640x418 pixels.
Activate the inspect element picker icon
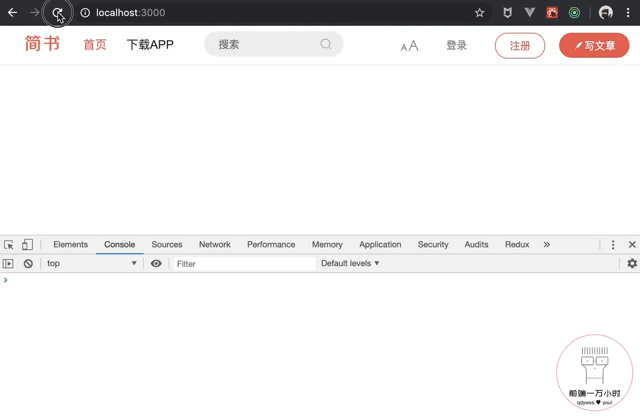[9, 245]
